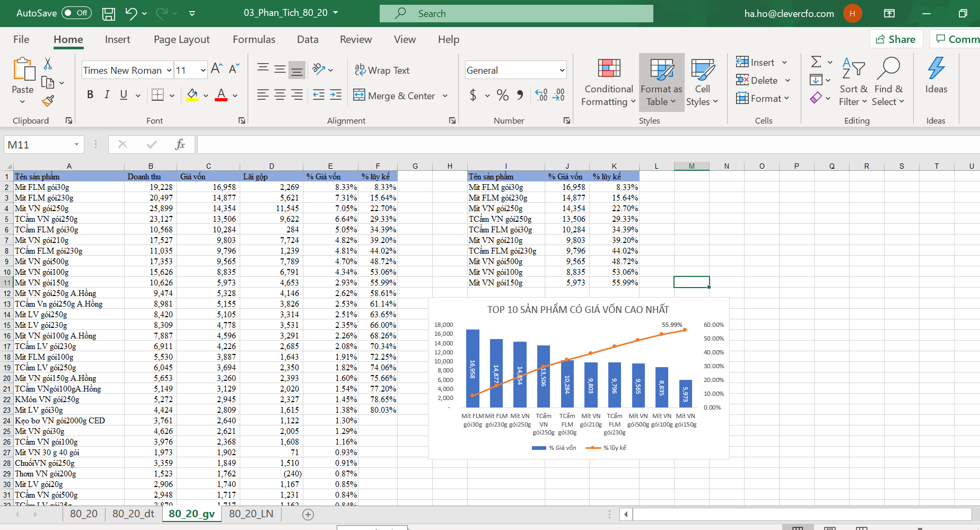980x530 pixels.
Task: Click the Cut scissors icon
Action: [x=48, y=64]
